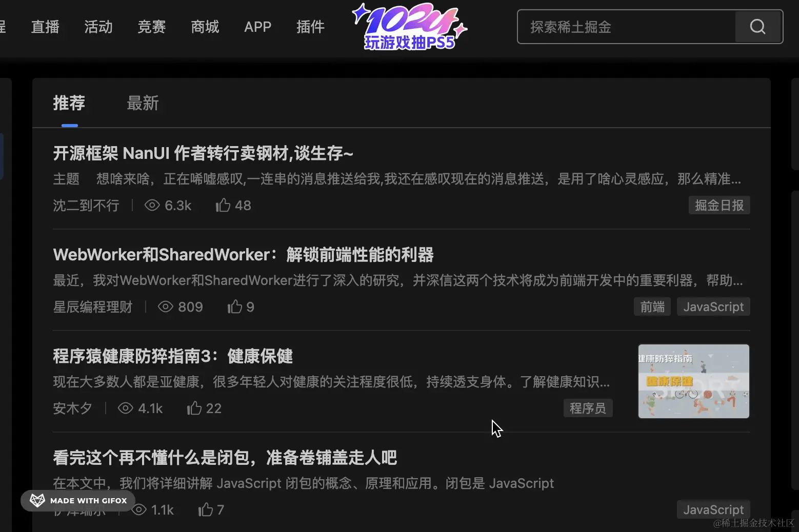Open the 插件 navigation item
This screenshot has width=799, height=532.
pyautogui.click(x=310, y=27)
